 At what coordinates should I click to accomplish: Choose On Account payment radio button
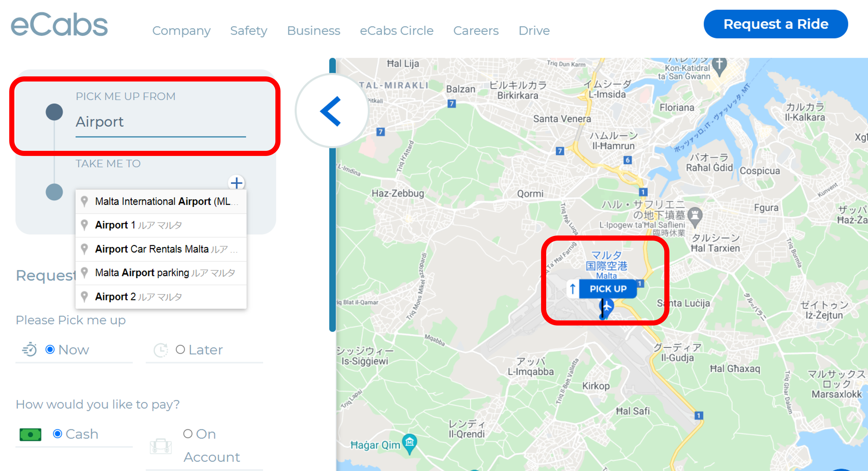(x=188, y=434)
